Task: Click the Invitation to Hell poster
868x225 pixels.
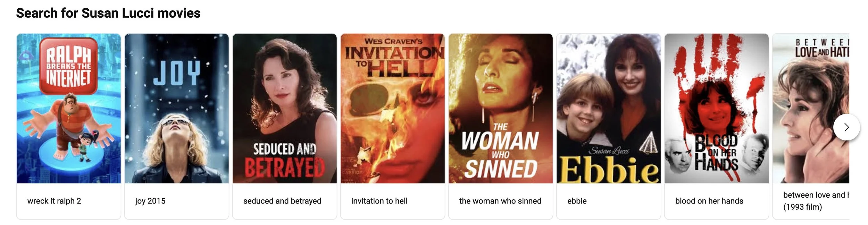Action: coord(393,108)
